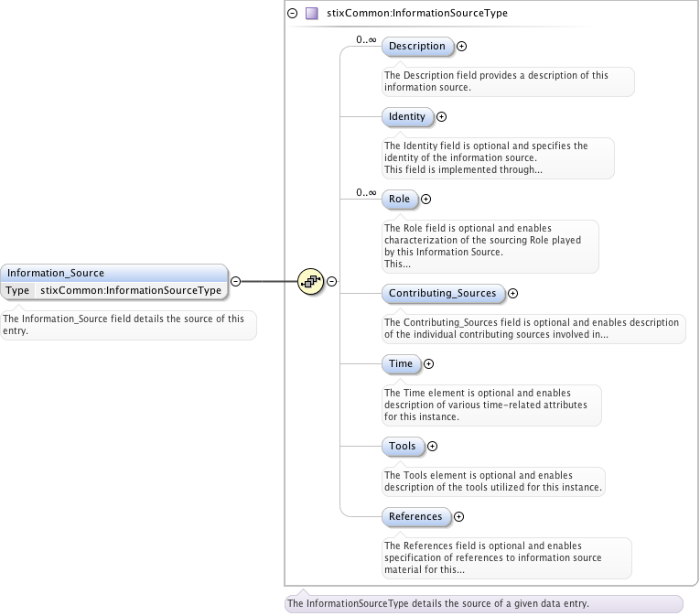Collapse the sequence group minus toggle
Viewport: 700px width, 616px height.
[x=331, y=282]
